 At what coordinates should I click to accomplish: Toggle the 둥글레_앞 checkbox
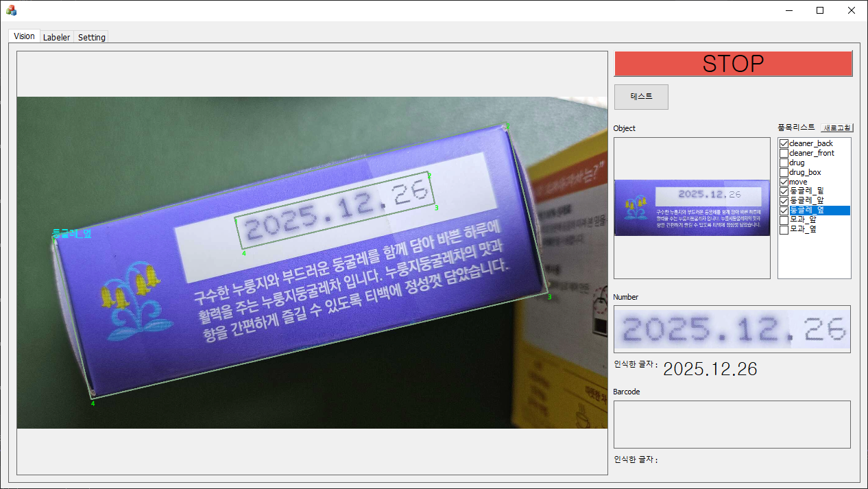pos(784,201)
